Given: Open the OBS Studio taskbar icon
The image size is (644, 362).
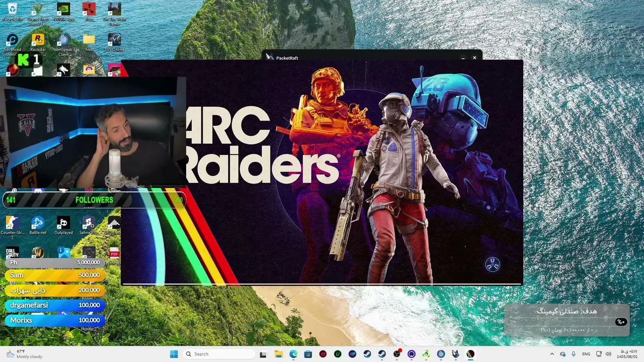Looking at the screenshot, I should click(396, 354).
